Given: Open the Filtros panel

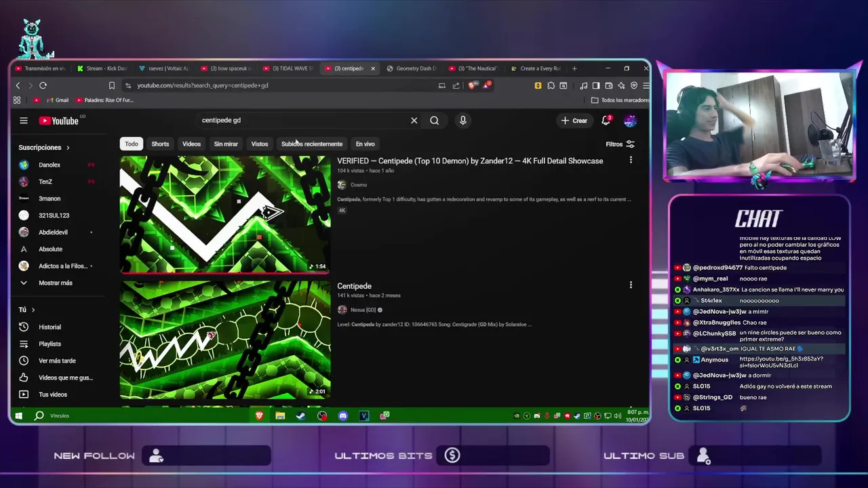Looking at the screenshot, I should [x=620, y=144].
